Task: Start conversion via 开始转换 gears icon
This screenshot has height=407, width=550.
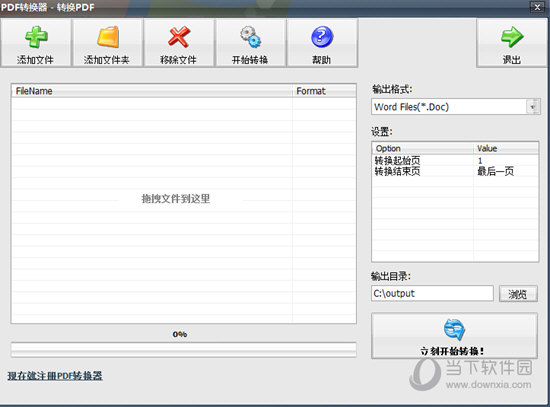Action: click(x=250, y=37)
